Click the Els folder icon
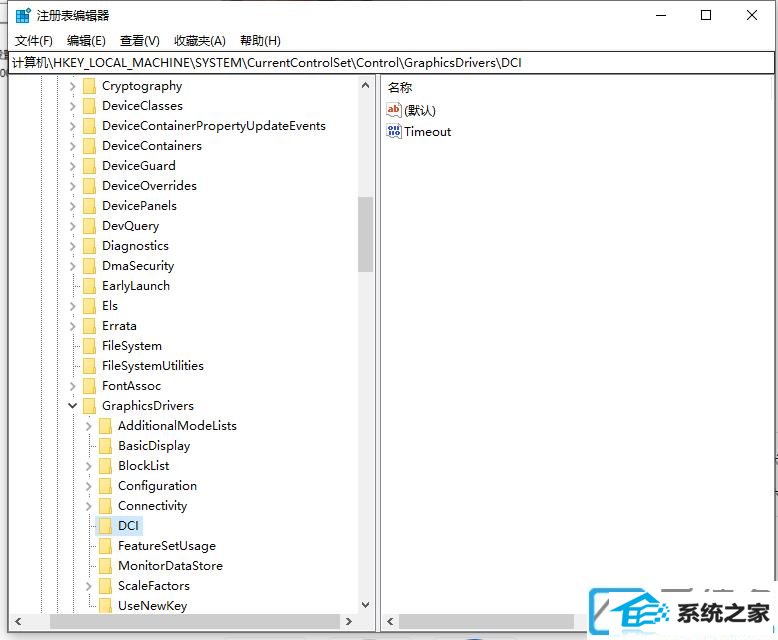Image resolution: width=778 pixels, height=640 pixels. [89, 306]
